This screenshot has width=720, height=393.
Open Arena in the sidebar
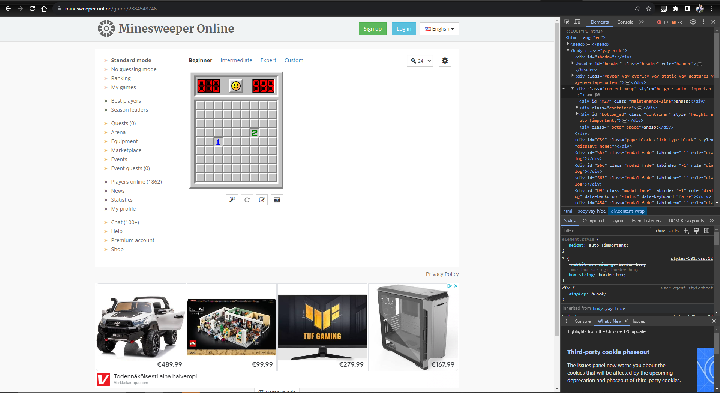click(118, 132)
